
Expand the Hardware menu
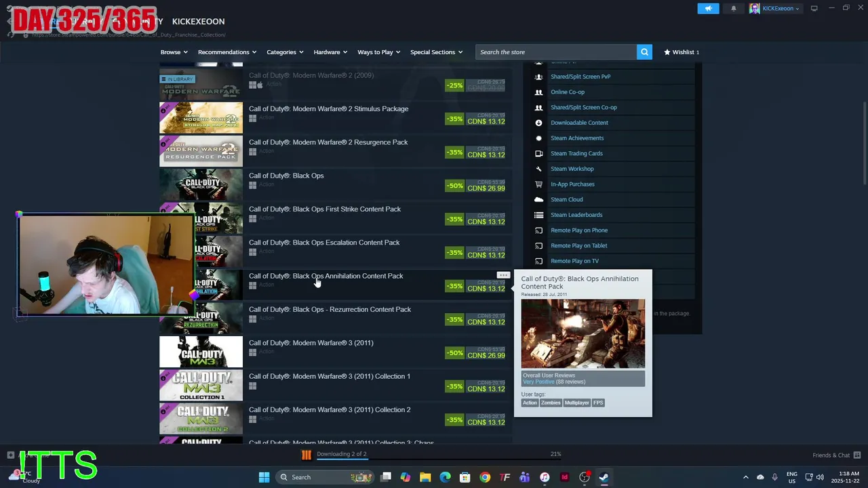tap(330, 52)
